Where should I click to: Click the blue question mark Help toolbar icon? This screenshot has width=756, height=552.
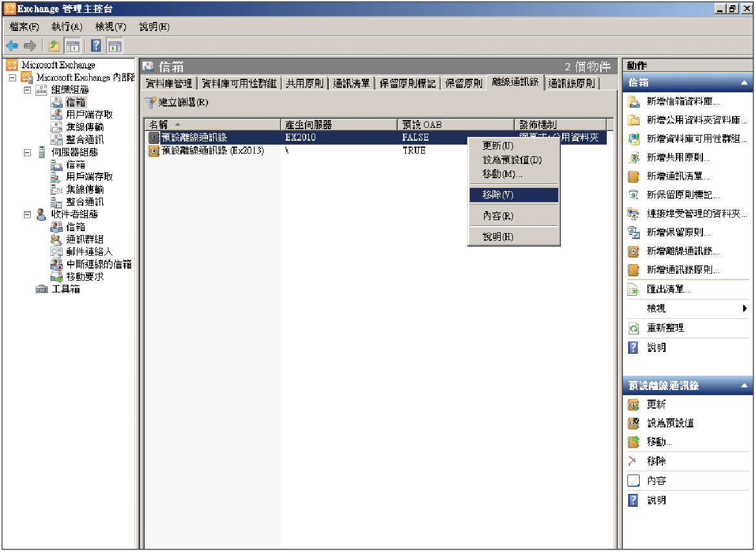point(96,46)
